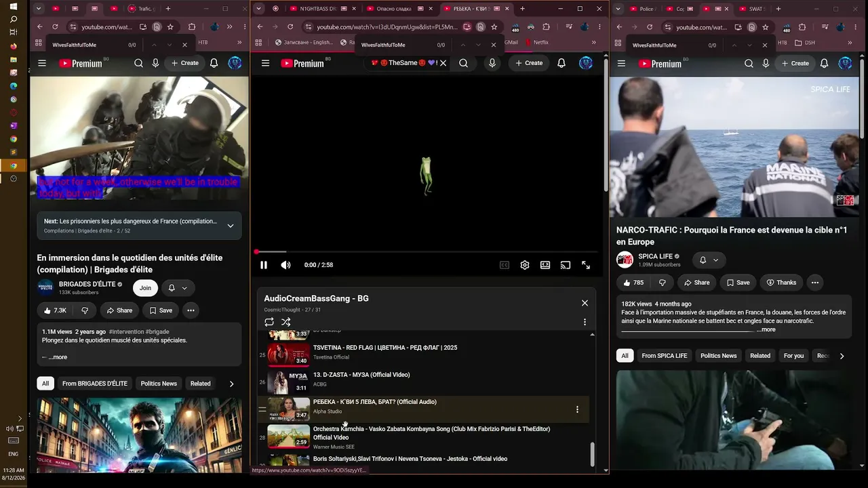Click search icon in AudioCreamBassGang window
The width and height of the screenshot is (868, 488).
pyautogui.click(x=463, y=63)
